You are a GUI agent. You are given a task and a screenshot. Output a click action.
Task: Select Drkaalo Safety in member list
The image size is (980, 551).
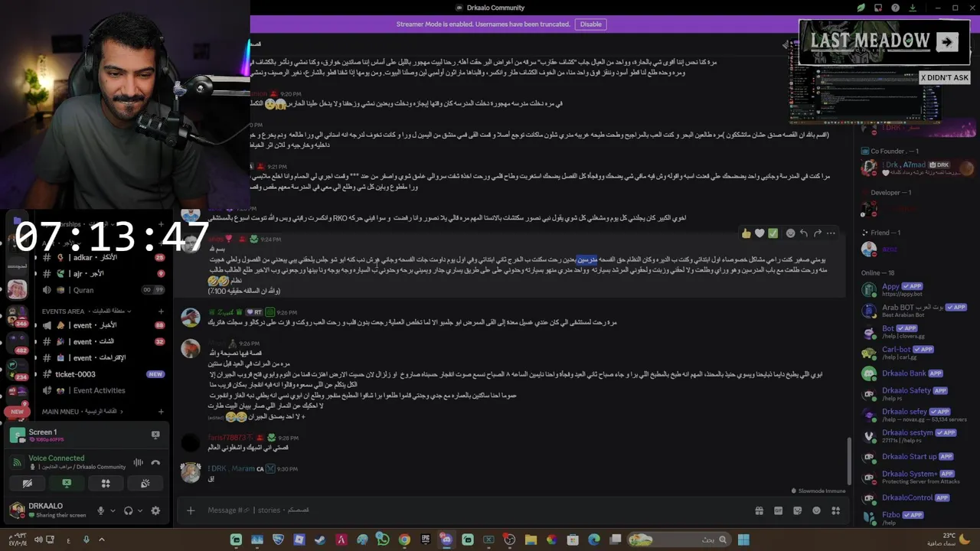pos(916,394)
